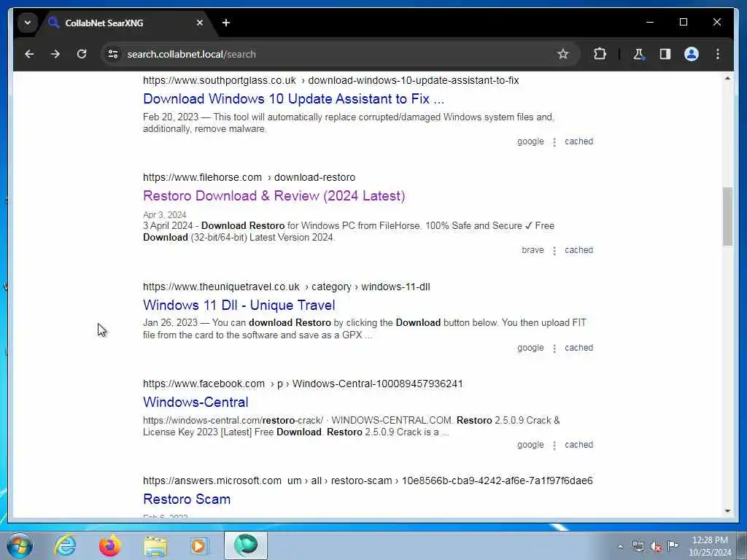Open Chrome three-dot menu
The image size is (747, 560).
718,54
